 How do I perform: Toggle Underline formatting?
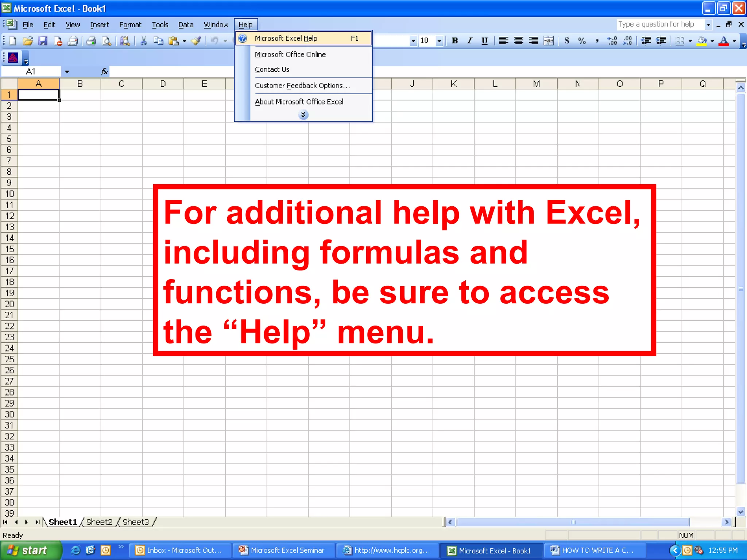(x=484, y=41)
